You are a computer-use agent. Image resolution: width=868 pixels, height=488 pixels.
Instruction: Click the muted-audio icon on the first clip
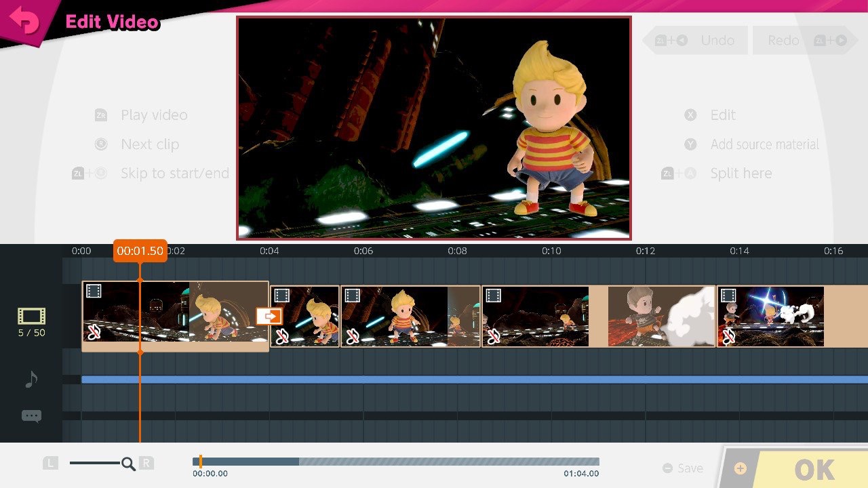(94, 332)
